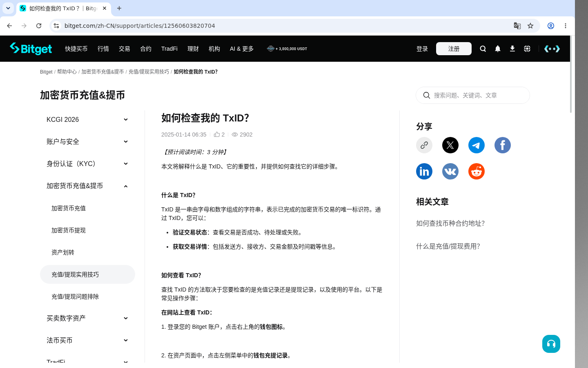Expand the 买卖数字资产 section
588x368 pixels.
126,318
